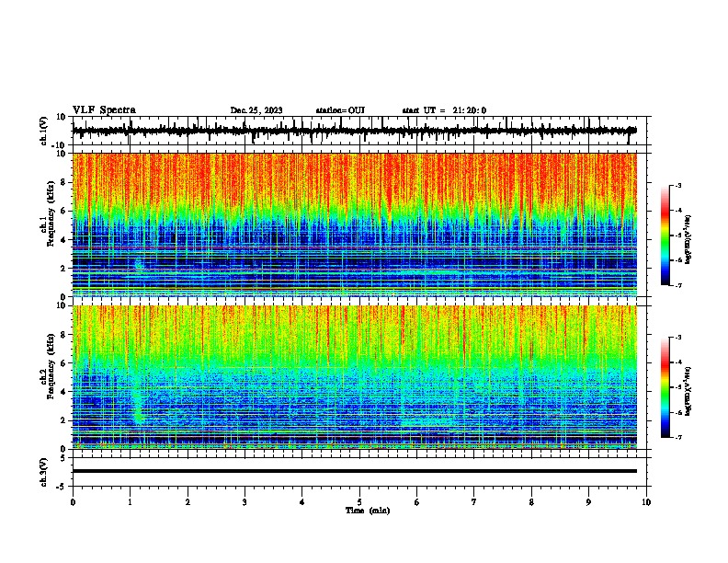Click the "station=OUI" header label
Screen dimensions: 728x563
[340, 110]
